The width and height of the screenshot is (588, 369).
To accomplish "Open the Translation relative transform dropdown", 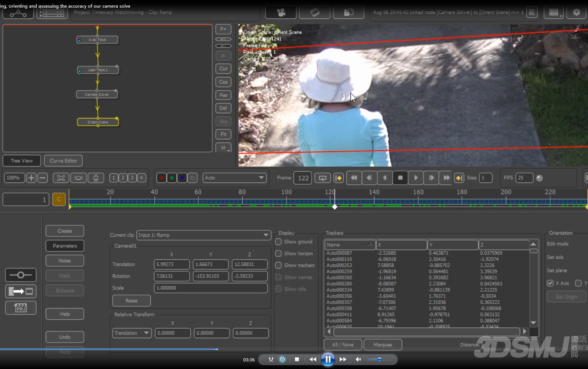I will [132, 333].
